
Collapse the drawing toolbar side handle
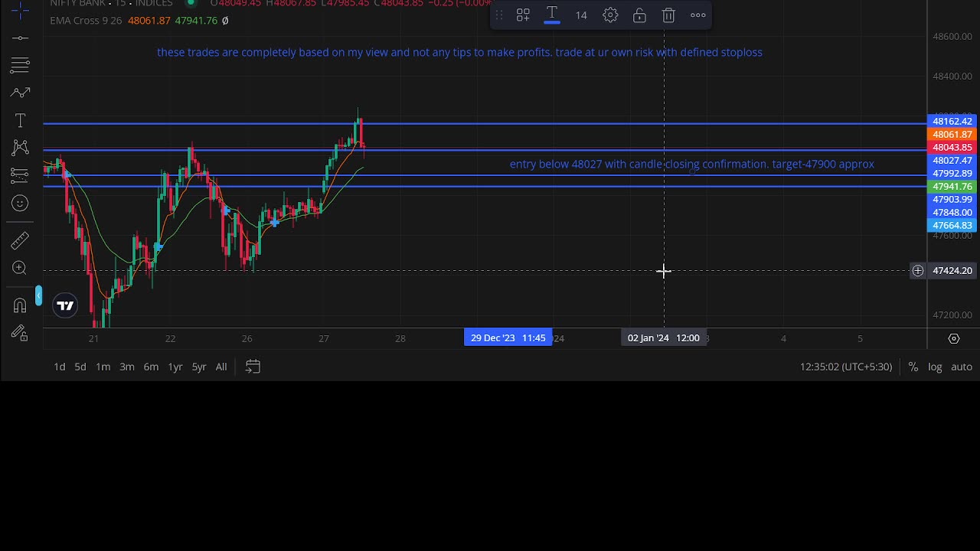(x=38, y=295)
